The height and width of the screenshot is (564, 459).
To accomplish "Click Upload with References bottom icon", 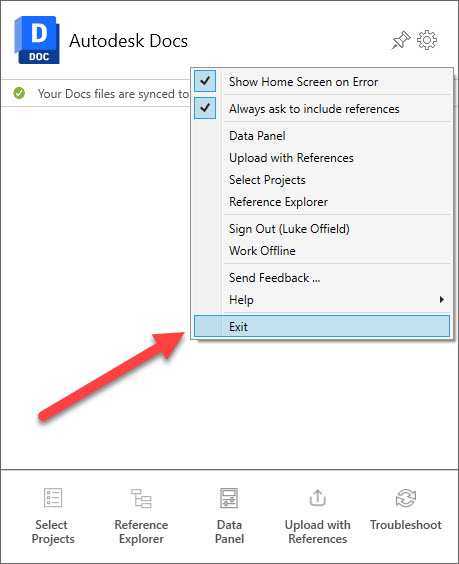I will (318, 497).
